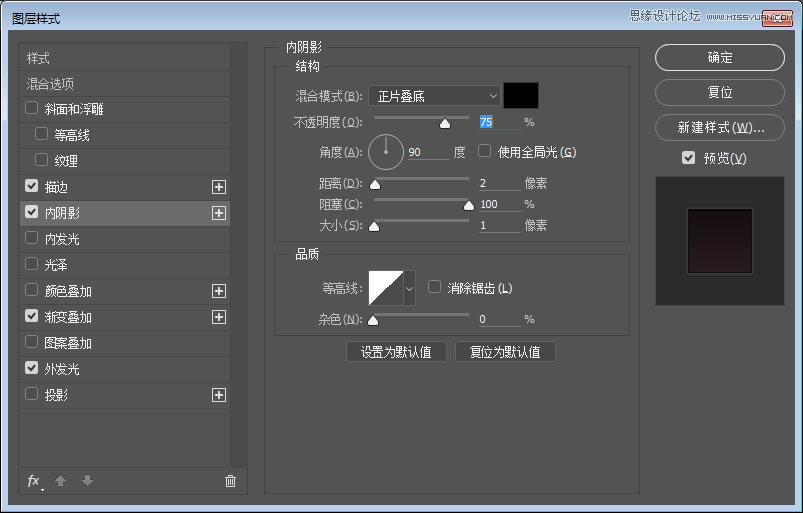
Task: Click the 复位 button
Action: (x=720, y=92)
